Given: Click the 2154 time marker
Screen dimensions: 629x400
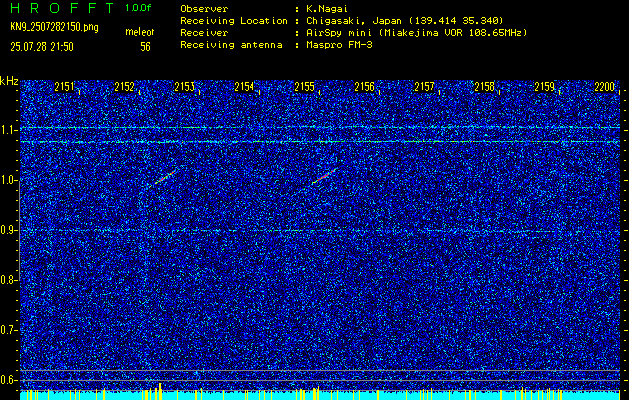Looking at the screenshot, I should point(244,87).
